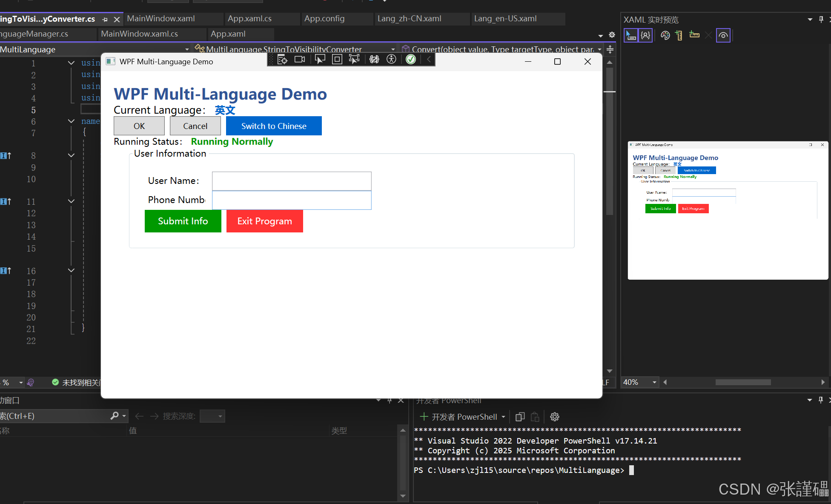Click the green Submit Info button
831x504 pixels.
[x=183, y=221]
